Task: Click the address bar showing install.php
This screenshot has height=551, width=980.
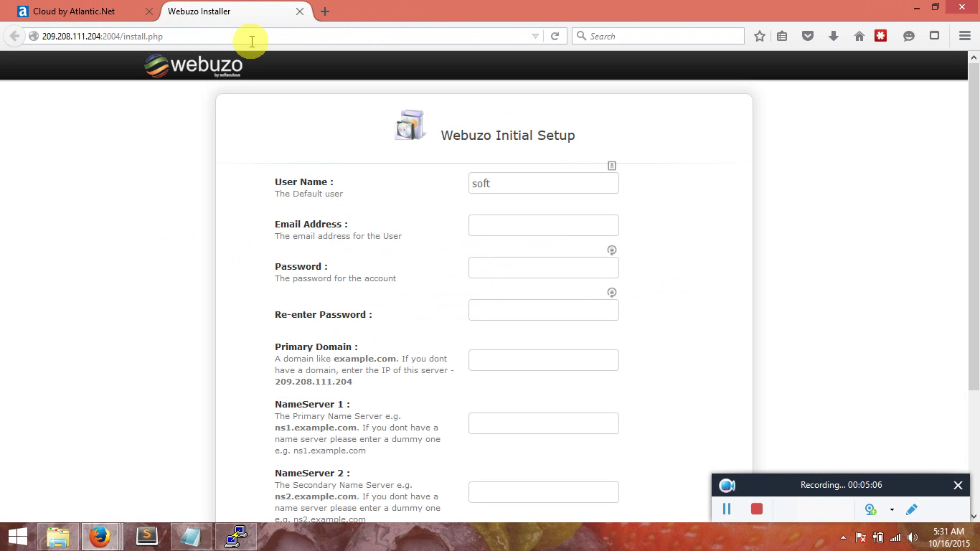Action: [283, 36]
